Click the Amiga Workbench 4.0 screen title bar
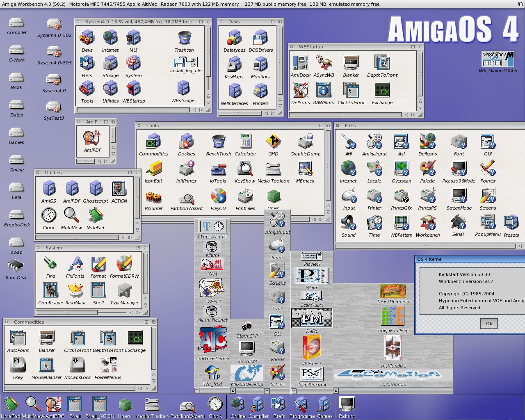The height and width of the screenshot is (420, 525). point(262,4)
